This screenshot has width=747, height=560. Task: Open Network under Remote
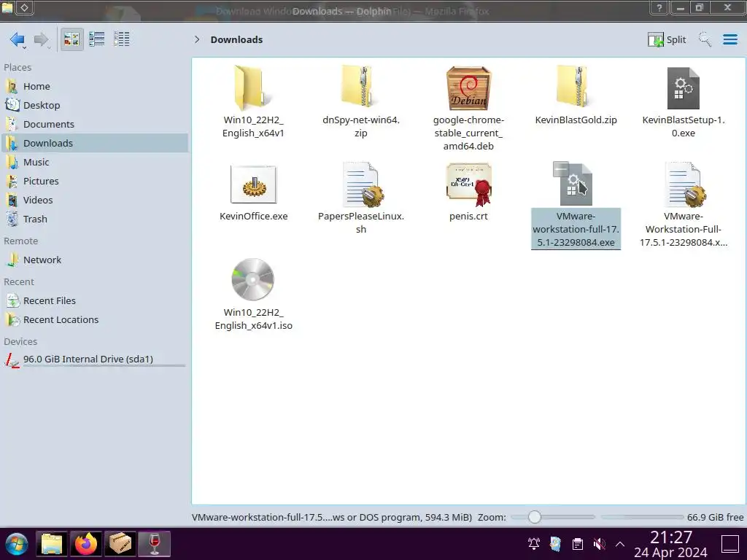(x=94, y=260)
